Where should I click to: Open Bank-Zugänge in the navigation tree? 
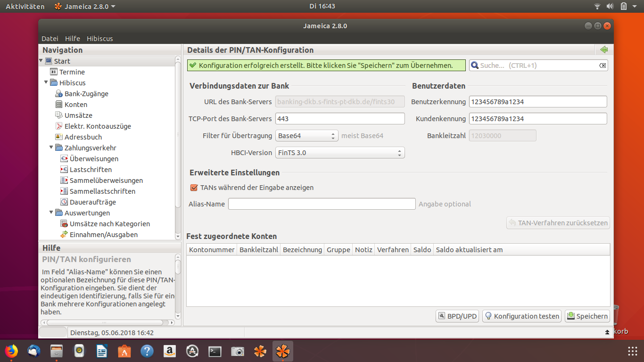82,94
